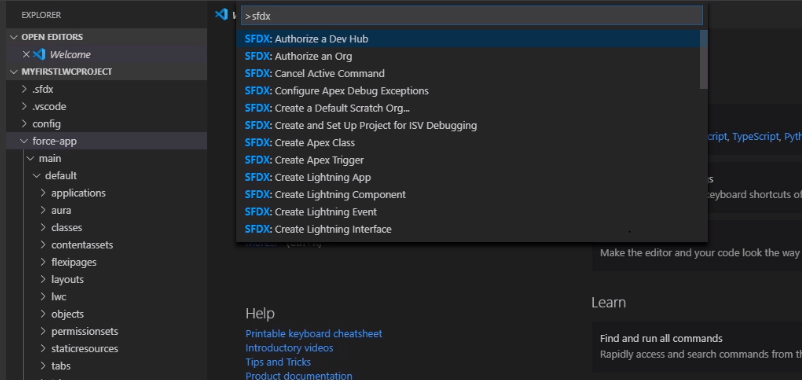
Task: Choose SFDX: Create a Default Scratch Org
Action: click(327, 108)
